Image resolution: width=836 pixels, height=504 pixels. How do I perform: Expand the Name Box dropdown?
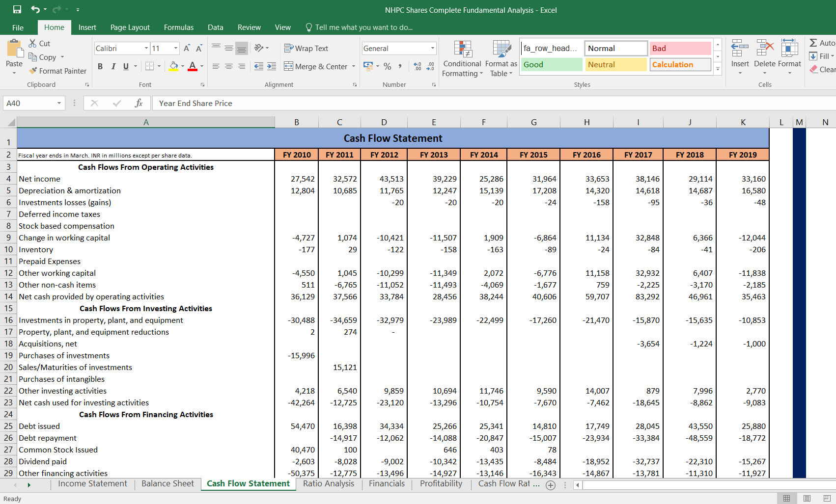click(x=59, y=103)
